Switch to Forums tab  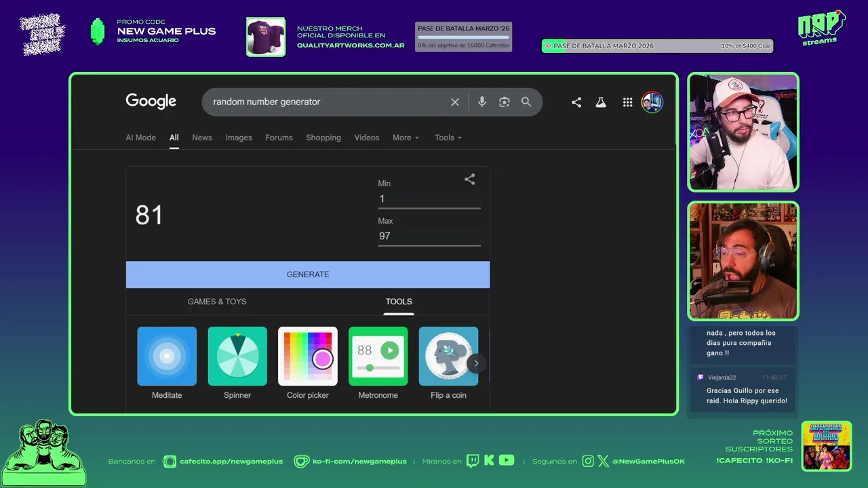click(279, 138)
